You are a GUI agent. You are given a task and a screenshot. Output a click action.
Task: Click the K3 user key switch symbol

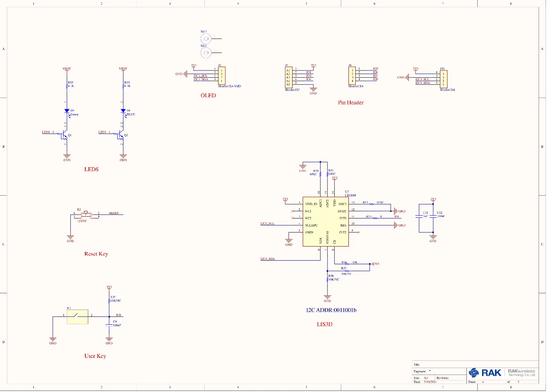[x=77, y=317]
